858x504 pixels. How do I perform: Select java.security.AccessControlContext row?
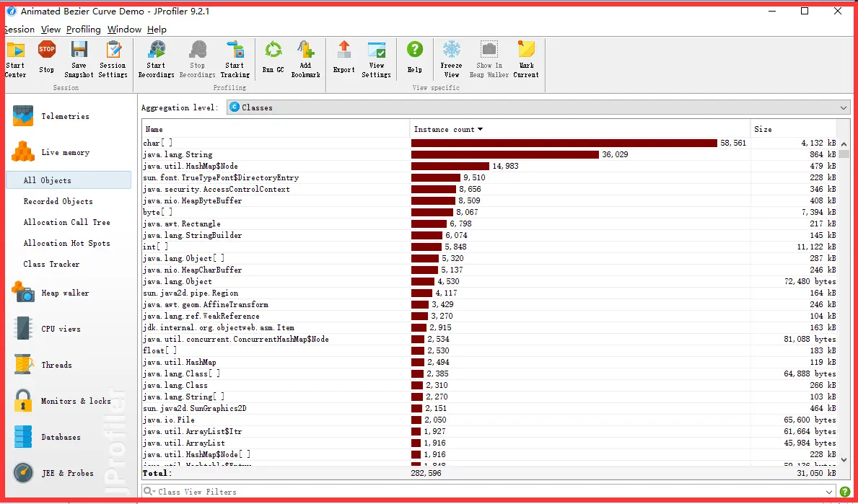tap(490, 189)
